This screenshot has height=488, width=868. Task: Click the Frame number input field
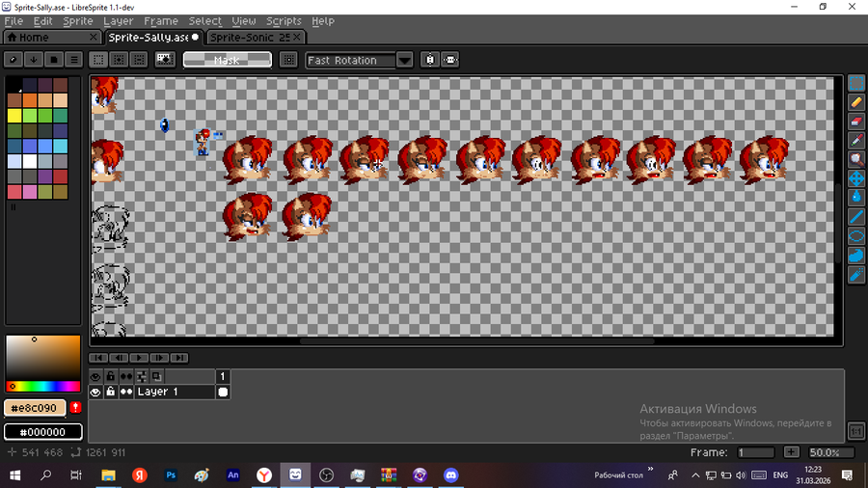(755, 452)
